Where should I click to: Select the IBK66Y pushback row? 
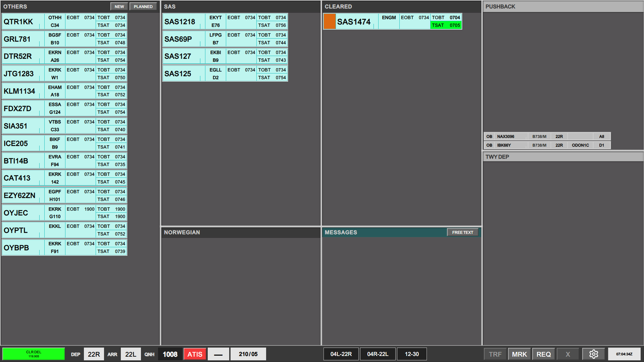547,145
